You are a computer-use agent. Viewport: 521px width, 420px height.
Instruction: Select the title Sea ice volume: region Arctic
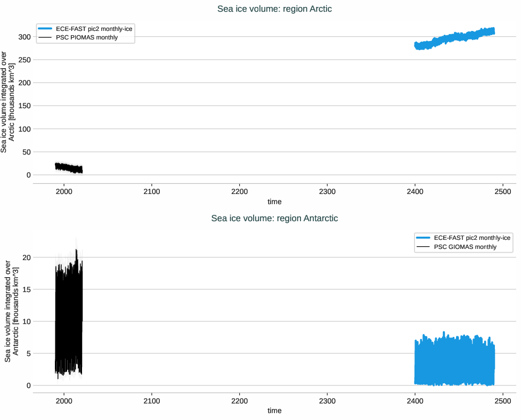273,9
